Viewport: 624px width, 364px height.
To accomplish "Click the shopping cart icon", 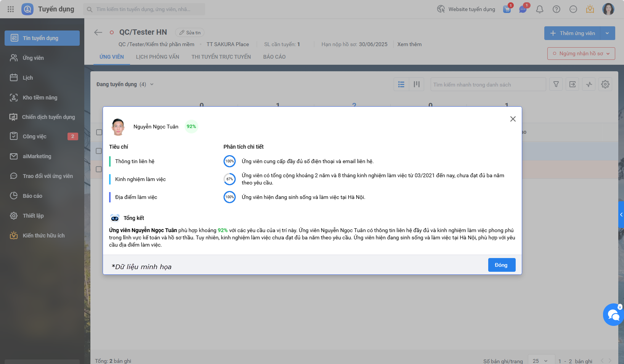I will click(x=507, y=9).
